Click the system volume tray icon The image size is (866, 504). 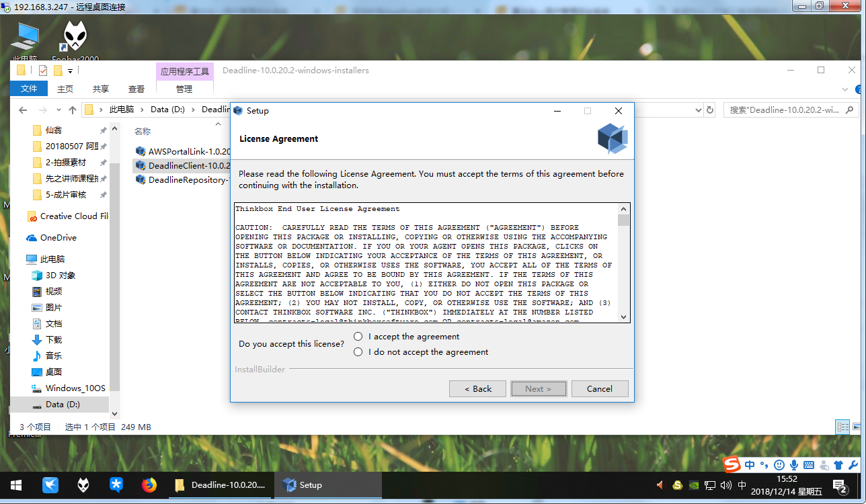(x=725, y=485)
